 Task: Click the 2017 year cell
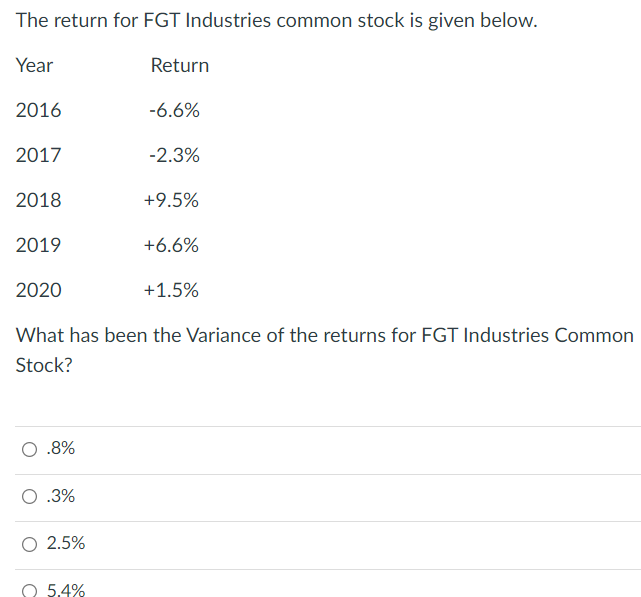[38, 155]
